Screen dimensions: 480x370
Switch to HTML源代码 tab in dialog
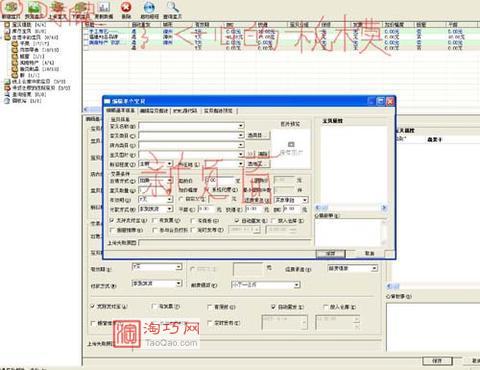pyautogui.click(x=185, y=110)
